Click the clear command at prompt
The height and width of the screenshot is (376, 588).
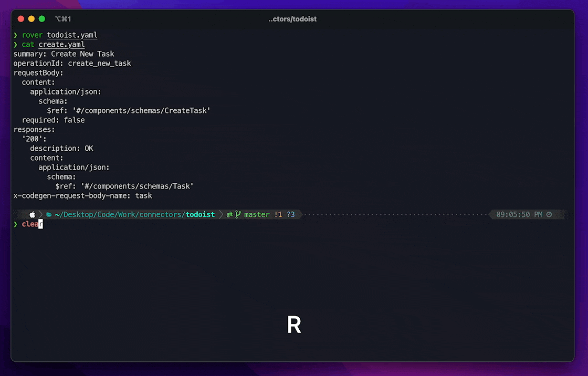[x=32, y=224]
